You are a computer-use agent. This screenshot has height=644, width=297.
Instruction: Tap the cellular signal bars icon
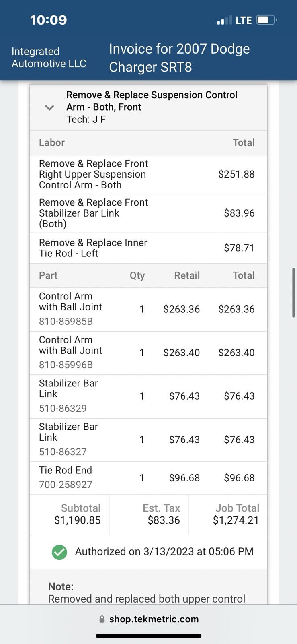click(224, 20)
